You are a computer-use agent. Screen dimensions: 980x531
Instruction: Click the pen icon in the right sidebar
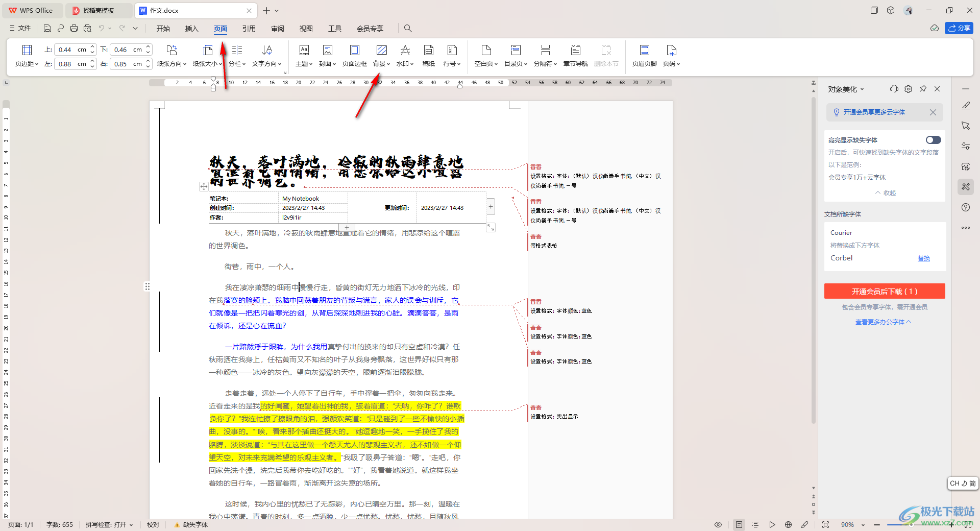point(966,106)
